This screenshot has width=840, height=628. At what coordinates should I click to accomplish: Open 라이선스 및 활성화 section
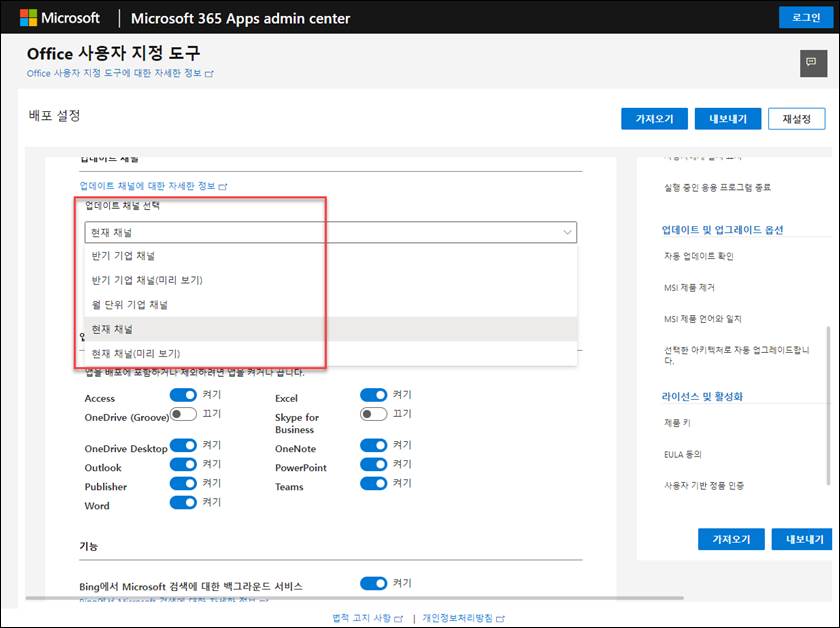pos(702,397)
